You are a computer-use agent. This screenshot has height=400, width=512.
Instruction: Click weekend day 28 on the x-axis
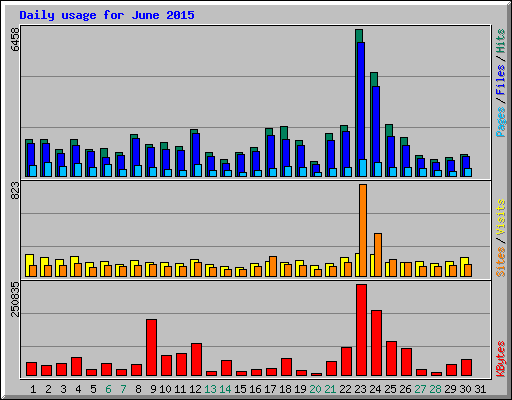[x=435, y=389]
